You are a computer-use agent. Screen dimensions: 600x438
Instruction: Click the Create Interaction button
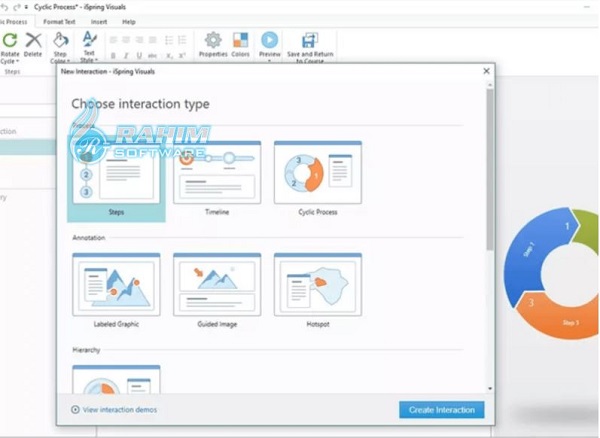pos(442,410)
